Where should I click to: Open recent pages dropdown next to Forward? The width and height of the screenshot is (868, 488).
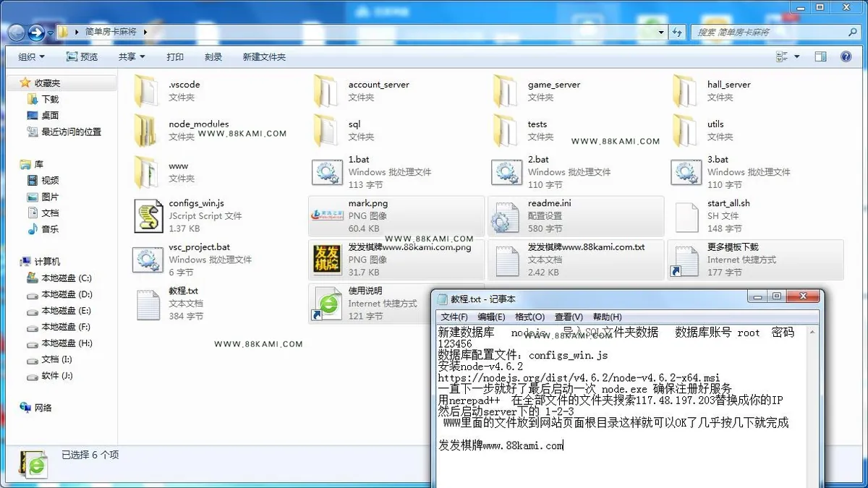point(50,33)
